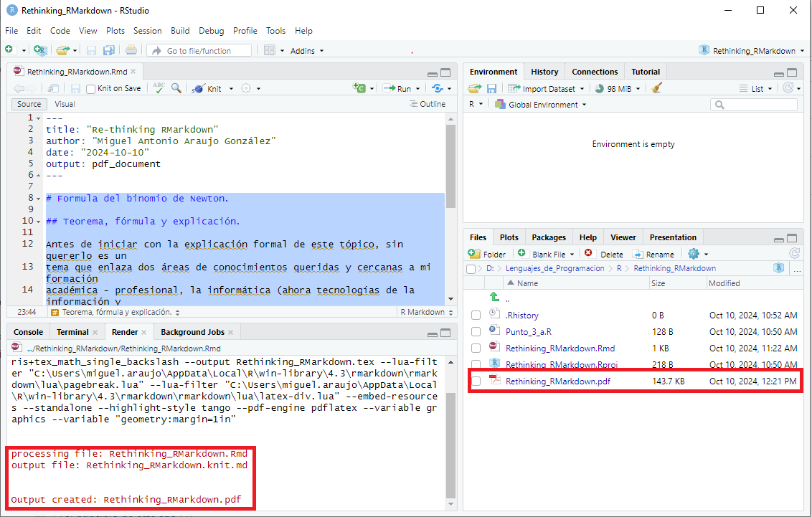812x517 pixels.
Task: Switch to Source editor mode
Action: (x=29, y=104)
